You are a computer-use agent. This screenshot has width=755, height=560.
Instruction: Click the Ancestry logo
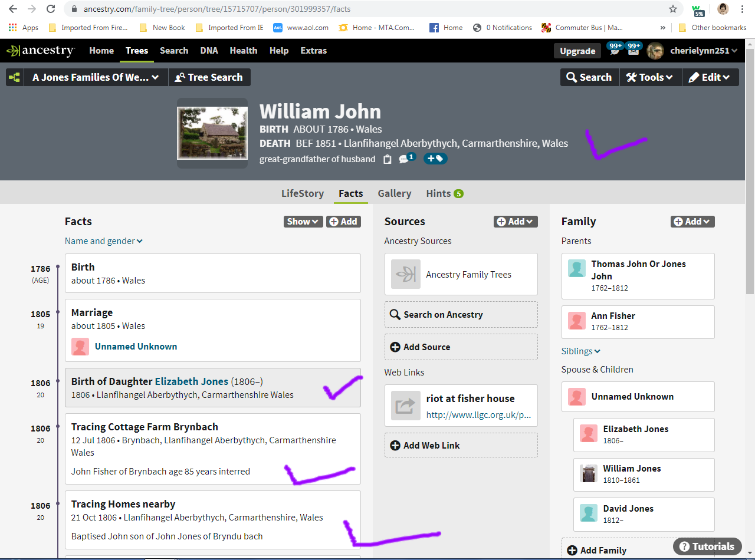40,51
